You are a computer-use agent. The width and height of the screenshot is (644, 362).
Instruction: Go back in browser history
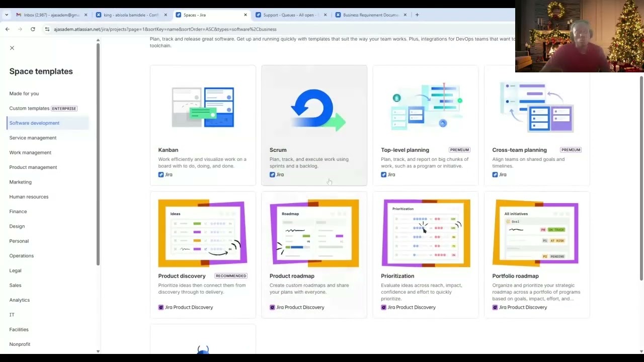(x=7, y=29)
